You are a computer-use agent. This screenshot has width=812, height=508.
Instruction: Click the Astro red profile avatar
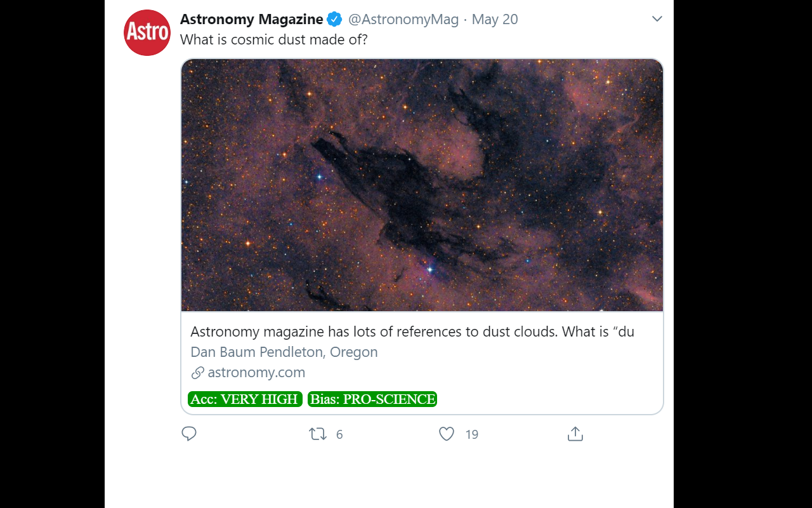(147, 32)
